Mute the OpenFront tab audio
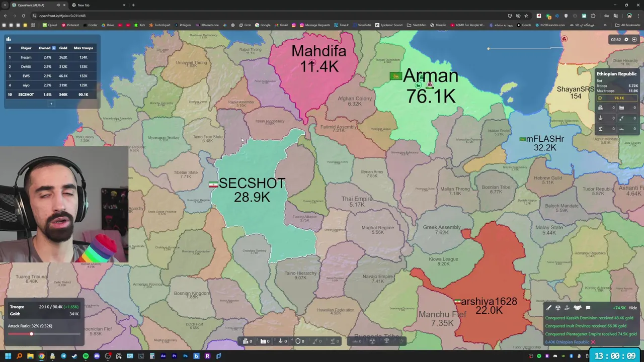This screenshot has width=644, height=362. point(58,5)
